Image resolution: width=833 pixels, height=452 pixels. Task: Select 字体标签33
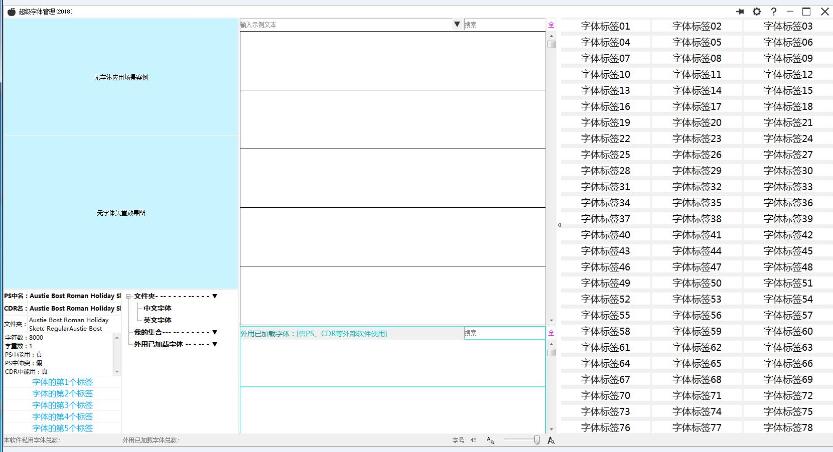(788, 186)
